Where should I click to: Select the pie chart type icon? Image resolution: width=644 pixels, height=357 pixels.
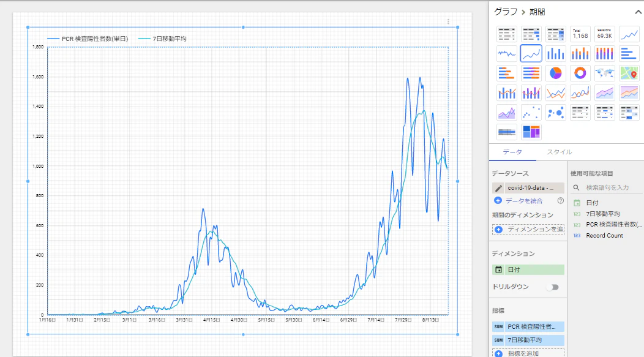tap(555, 73)
